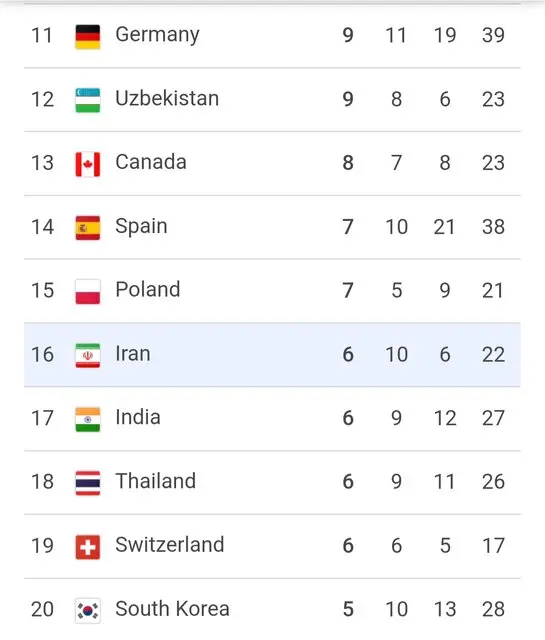Click the India flag icon
The height and width of the screenshot is (640, 545).
[x=87, y=419]
